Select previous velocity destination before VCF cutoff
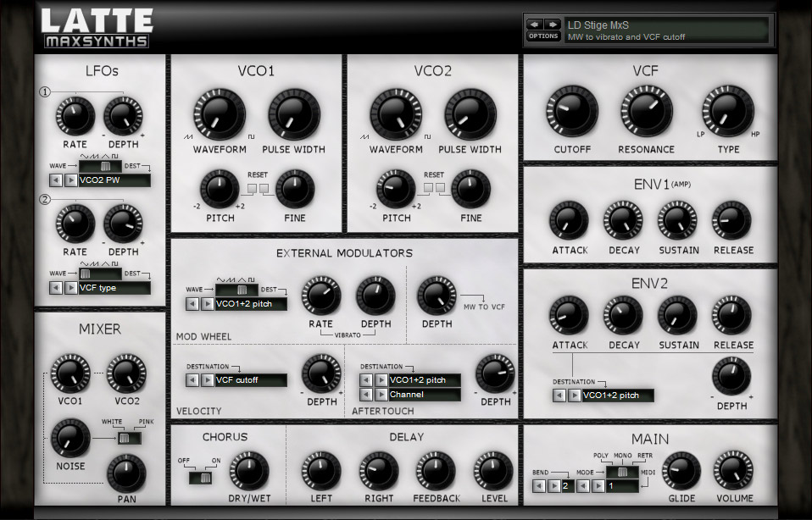This screenshot has width=812, height=520. coord(192,380)
